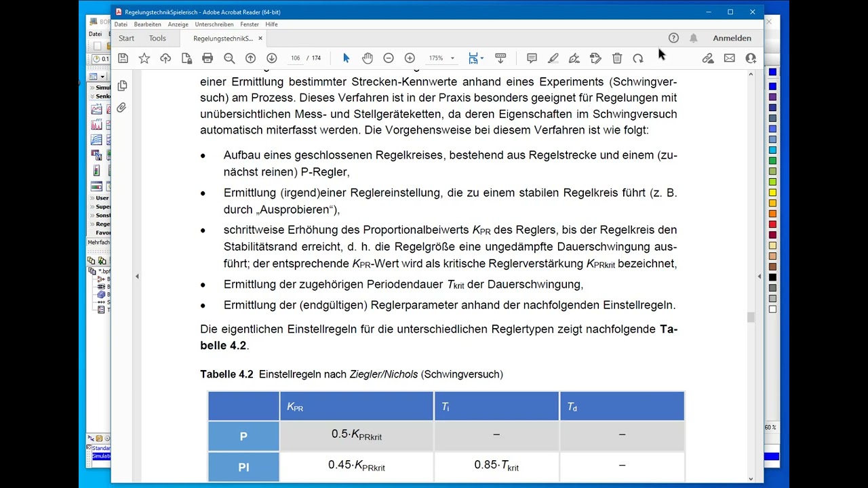Open the sign document pen tool
Viewport: 868px width, 488px height.
[x=574, y=58]
